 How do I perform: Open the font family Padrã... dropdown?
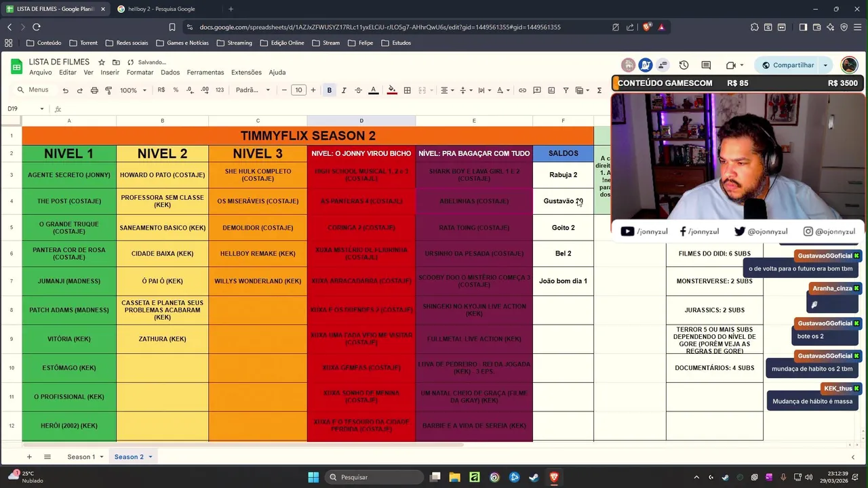[x=252, y=90]
